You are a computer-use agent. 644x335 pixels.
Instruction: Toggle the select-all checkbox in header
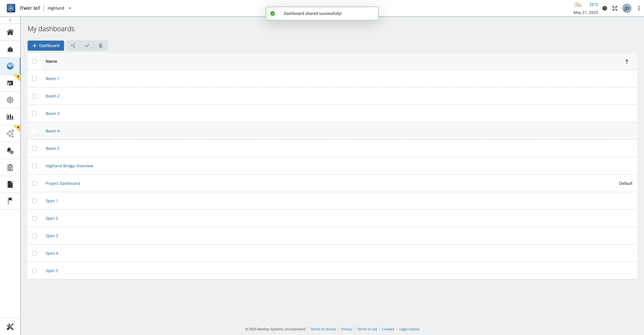coord(35,61)
